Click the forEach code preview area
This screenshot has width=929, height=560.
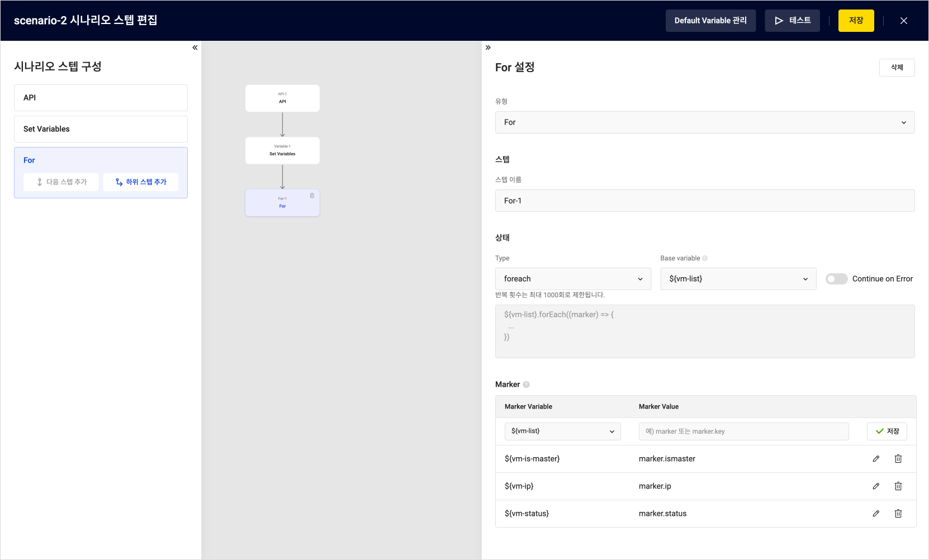click(705, 331)
